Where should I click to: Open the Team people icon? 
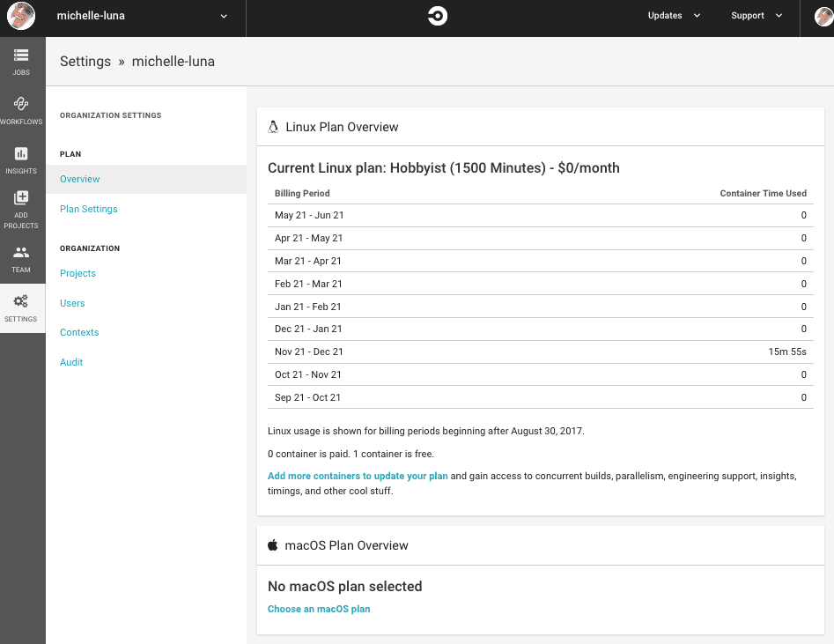tap(21, 252)
